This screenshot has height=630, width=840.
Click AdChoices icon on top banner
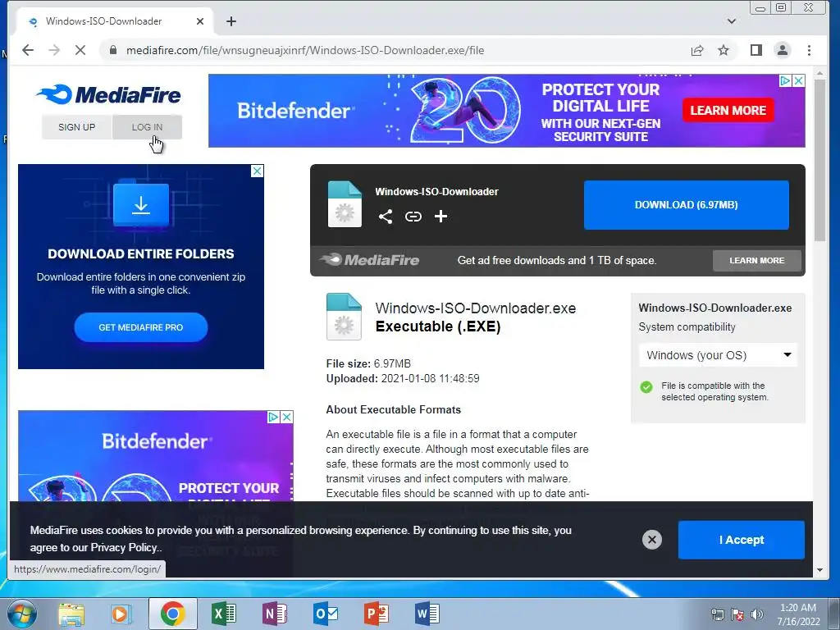785,80
